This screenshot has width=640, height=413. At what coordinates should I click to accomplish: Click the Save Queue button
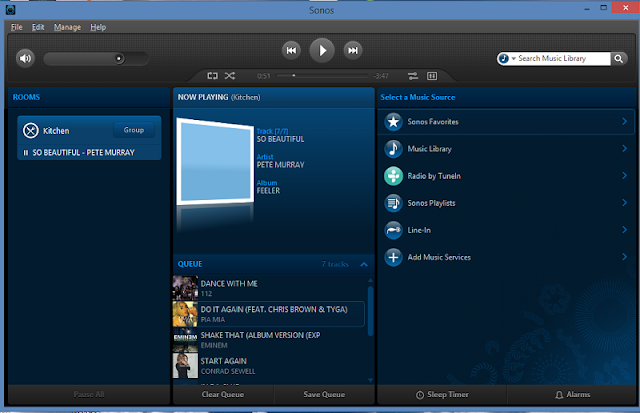[324, 394]
